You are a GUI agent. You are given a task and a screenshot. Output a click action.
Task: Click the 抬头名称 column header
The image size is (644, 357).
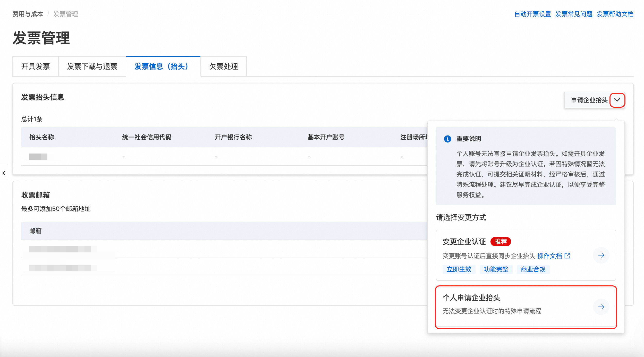(42, 137)
